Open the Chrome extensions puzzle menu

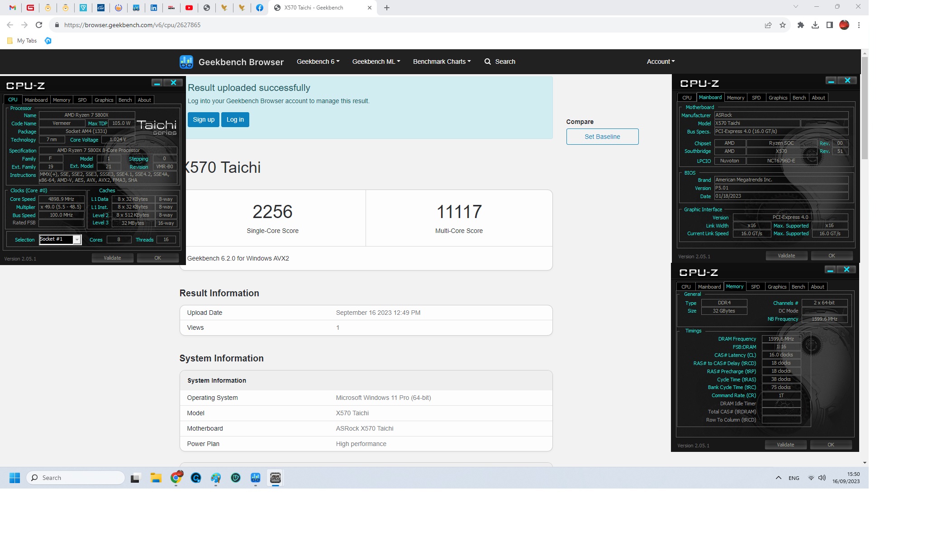click(801, 25)
